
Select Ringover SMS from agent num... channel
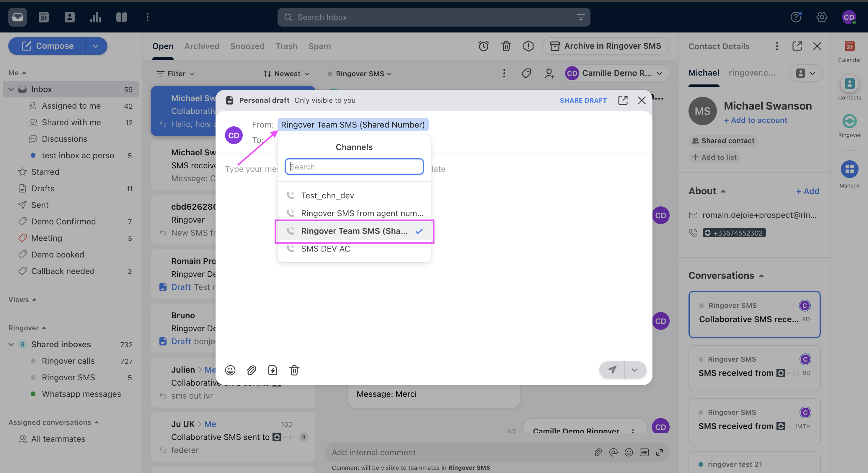(354, 213)
